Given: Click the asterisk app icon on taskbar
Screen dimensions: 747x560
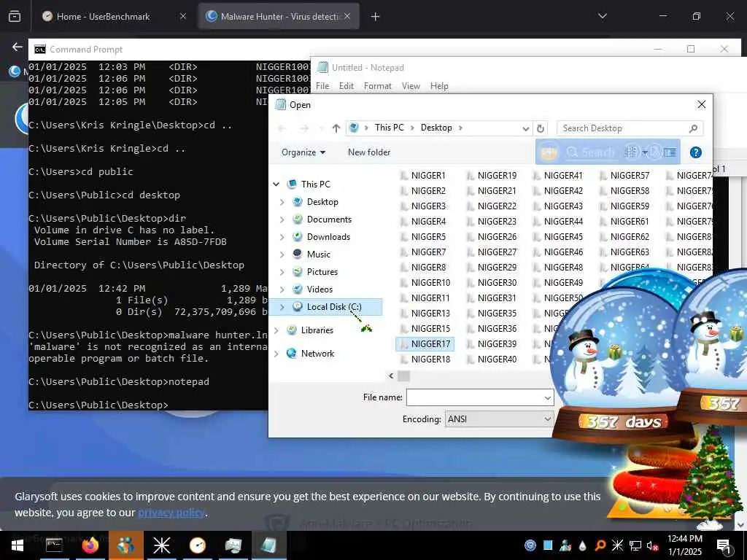Looking at the screenshot, I should pos(161,545).
